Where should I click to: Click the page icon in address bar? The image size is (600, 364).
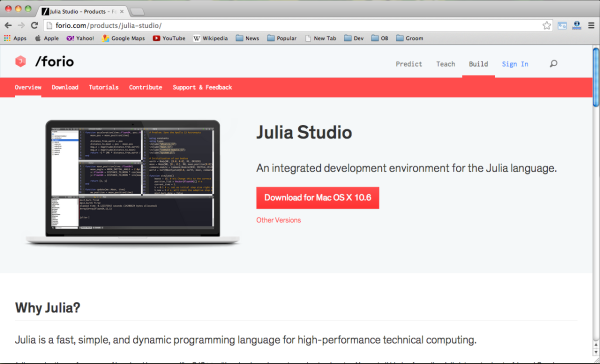[x=49, y=26]
